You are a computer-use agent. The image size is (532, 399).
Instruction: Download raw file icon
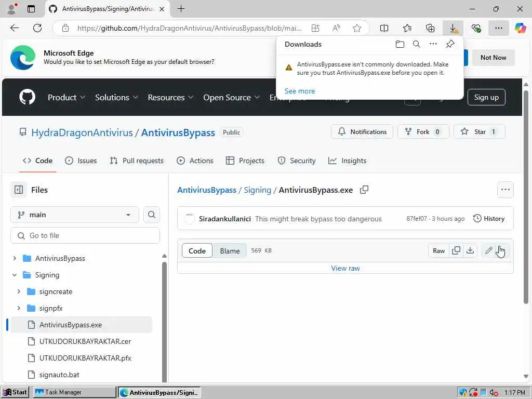[x=470, y=251]
